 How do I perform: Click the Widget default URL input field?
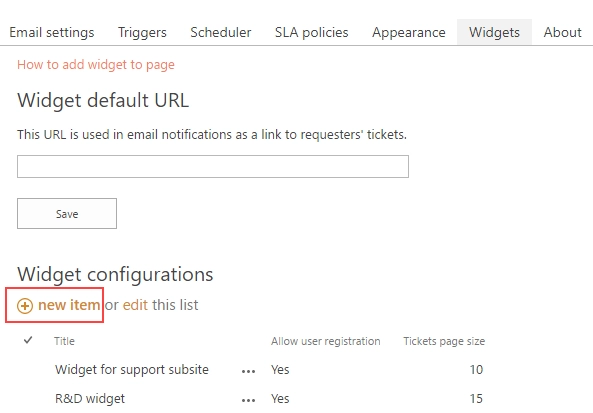point(213,166)
